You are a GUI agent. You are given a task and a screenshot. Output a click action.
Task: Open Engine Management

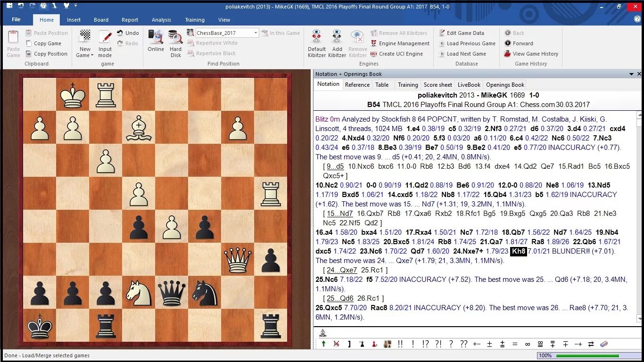tap(400, 43)
